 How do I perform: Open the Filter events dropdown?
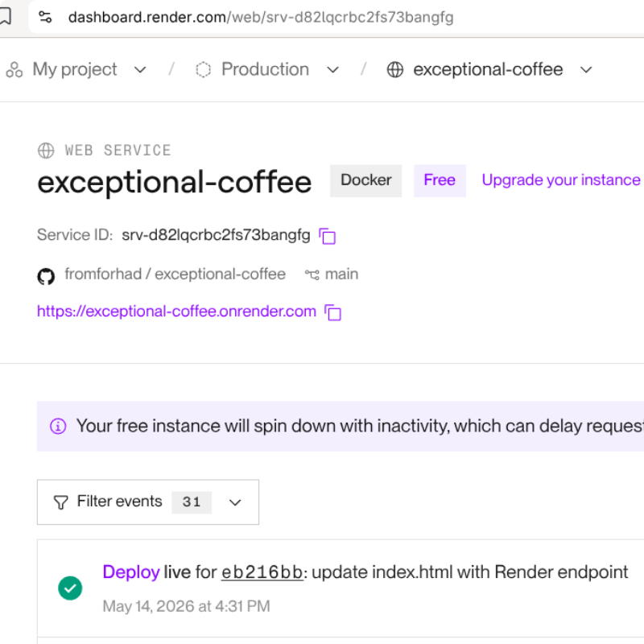click(x=148, y=502)
